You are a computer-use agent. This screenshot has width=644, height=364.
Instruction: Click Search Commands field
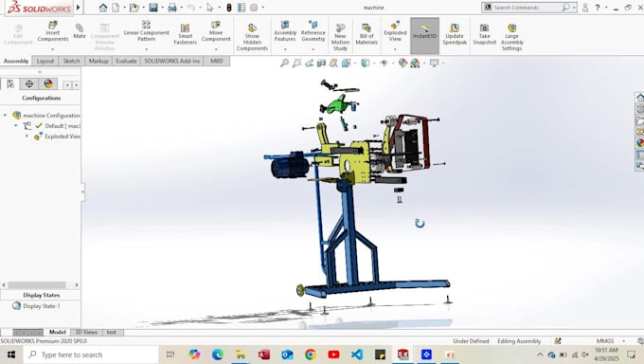pos(529,8)
